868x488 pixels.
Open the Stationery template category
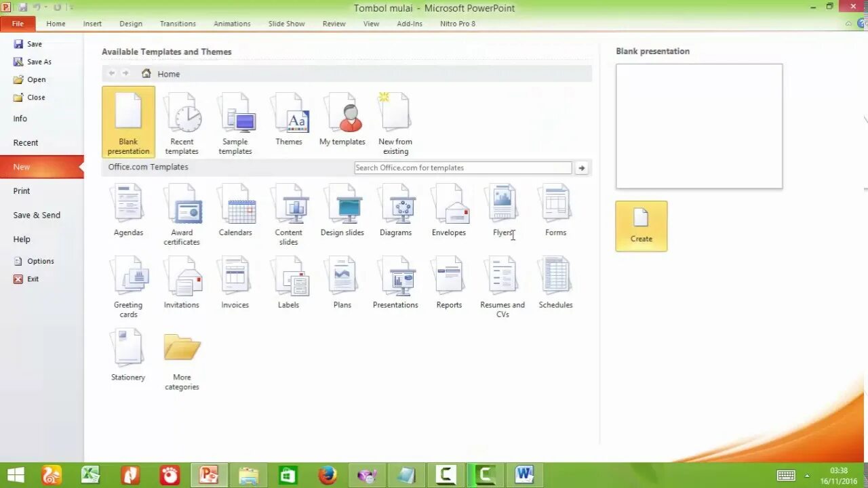pos(128,355)
